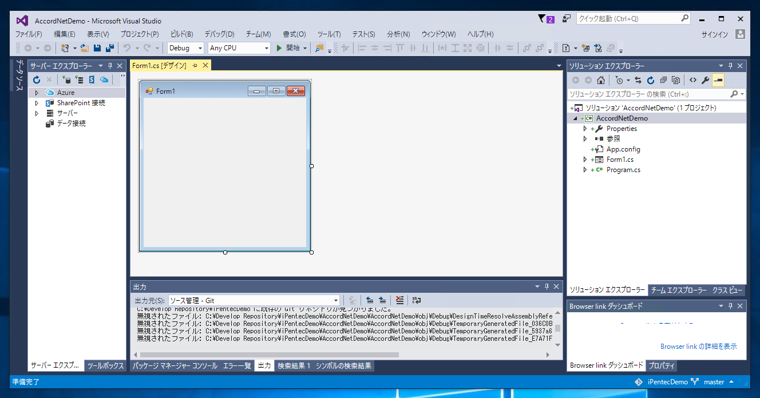Open the Debug configuration dropdown
The width and height of the screenshot is (760, 398).
[185, 48]
